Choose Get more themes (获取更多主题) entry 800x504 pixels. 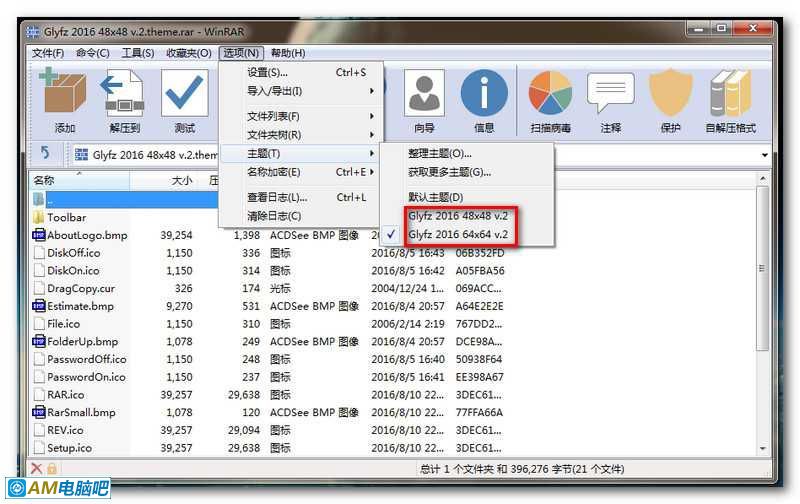click(x=466, y=172)
